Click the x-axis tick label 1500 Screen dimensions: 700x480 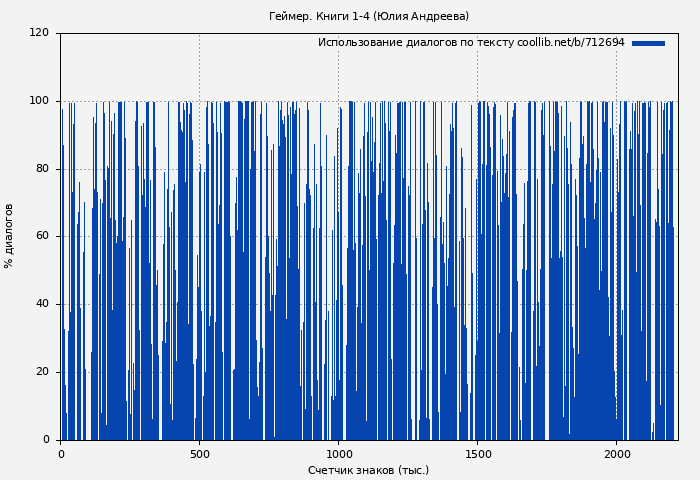pos(477,454)
